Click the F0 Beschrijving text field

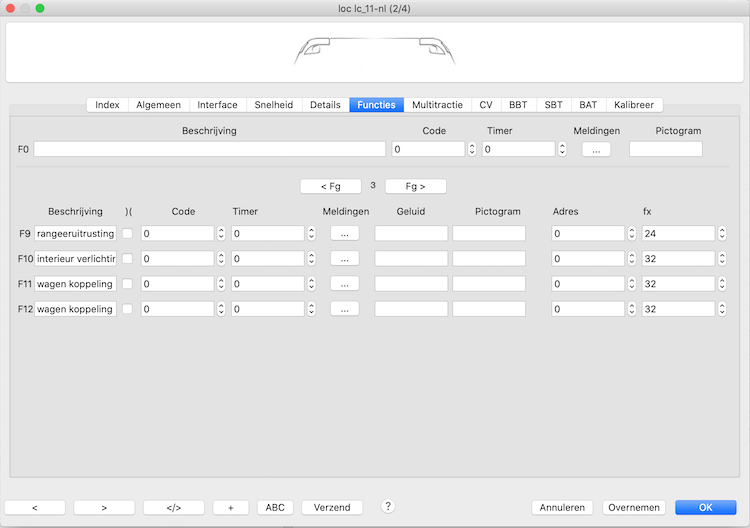[x=209, y=149]
